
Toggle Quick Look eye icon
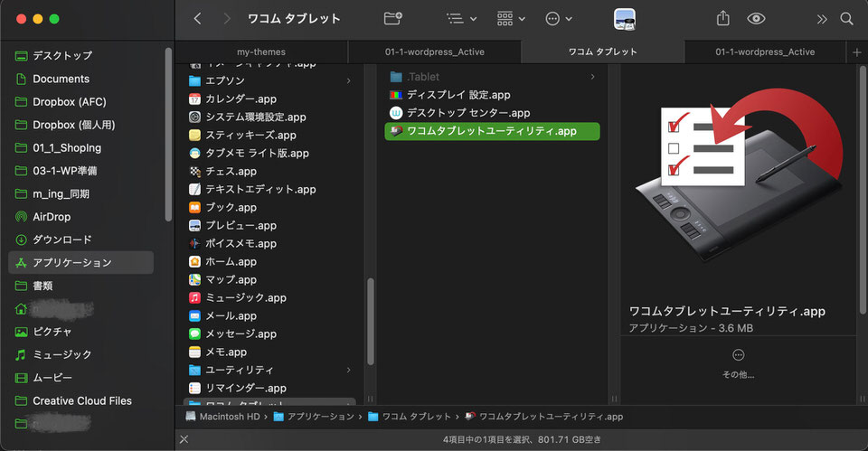tap(756, 19)
